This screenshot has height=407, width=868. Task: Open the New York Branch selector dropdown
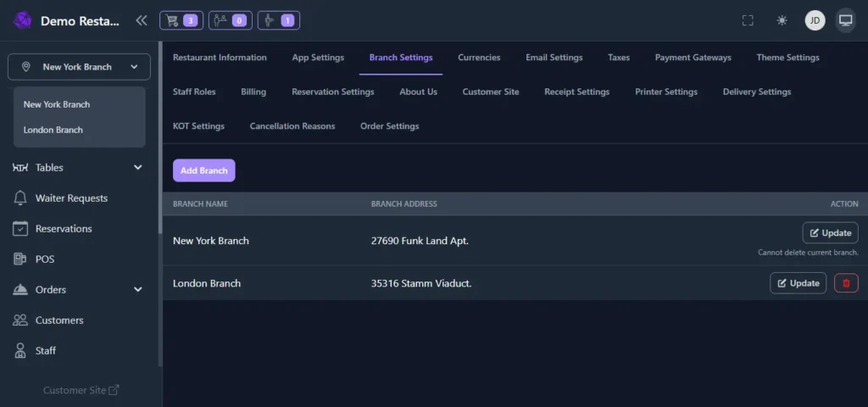80,67
